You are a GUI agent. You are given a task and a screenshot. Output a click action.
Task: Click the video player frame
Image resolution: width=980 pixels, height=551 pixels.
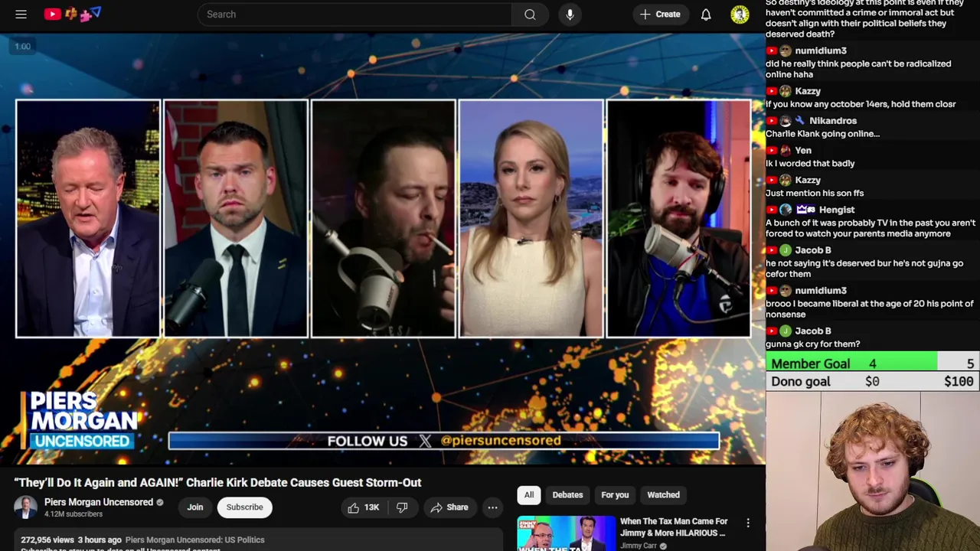(383, 249)
